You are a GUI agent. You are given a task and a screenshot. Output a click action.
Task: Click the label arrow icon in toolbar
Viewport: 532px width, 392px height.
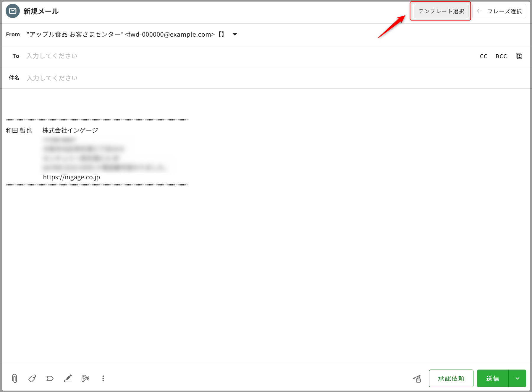[x=50, y=378]
